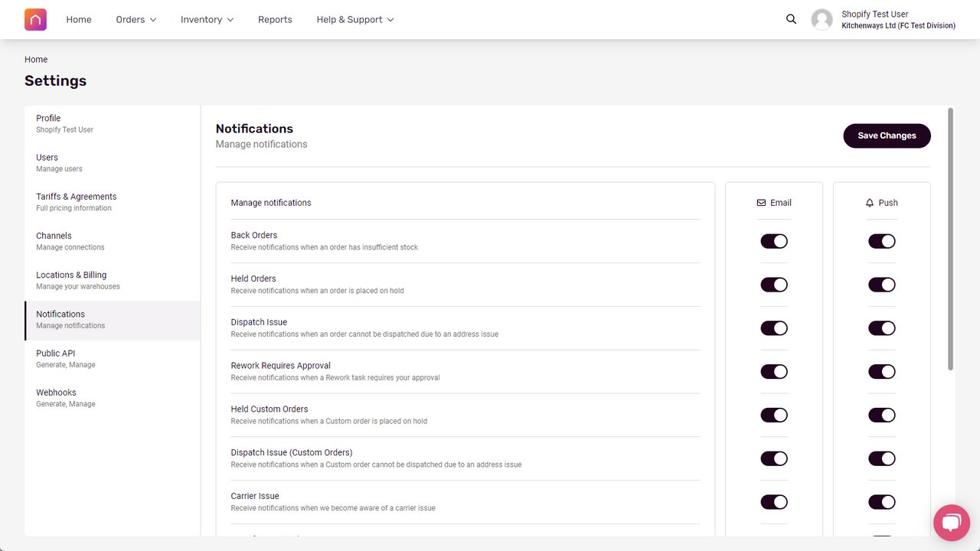Toggle Push notifications for Carrier Issue

[881, 502]
